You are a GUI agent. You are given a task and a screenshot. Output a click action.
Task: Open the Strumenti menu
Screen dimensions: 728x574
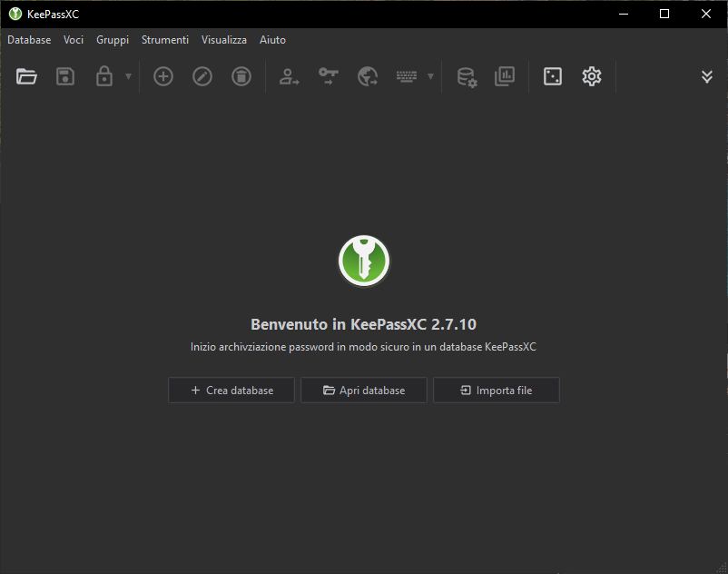click(x=165, y=40)
